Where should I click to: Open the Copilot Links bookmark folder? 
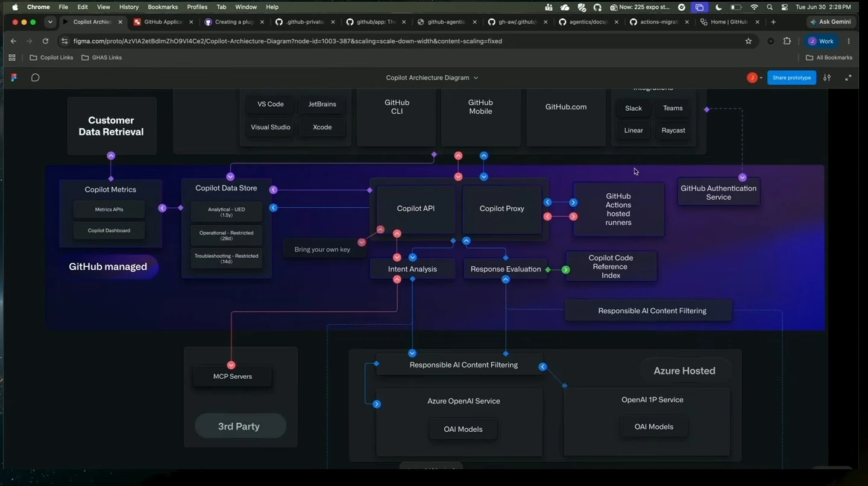coord(52,58)
